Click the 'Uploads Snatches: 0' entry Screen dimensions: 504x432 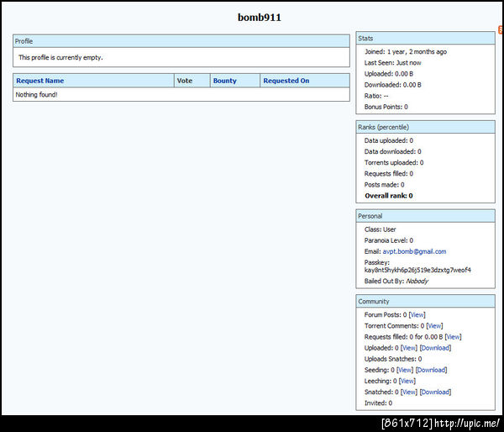(393, 359)
